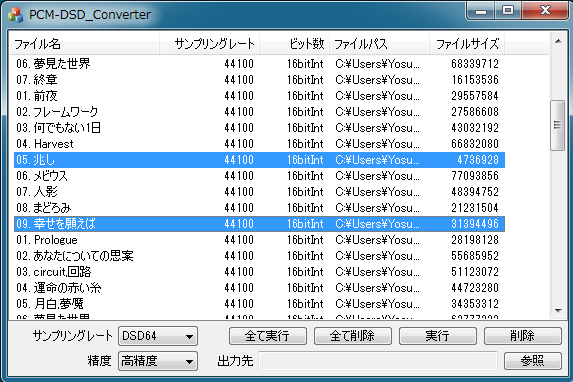Select row 02. フレームワーク
The image size is (573, 382).
(x=259, y=112)
